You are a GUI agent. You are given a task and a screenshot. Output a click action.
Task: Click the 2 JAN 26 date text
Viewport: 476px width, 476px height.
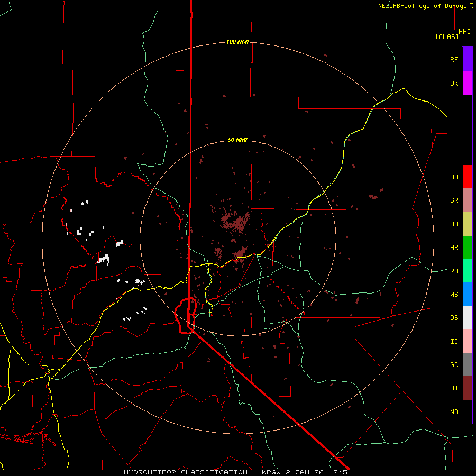click(306, 472)
